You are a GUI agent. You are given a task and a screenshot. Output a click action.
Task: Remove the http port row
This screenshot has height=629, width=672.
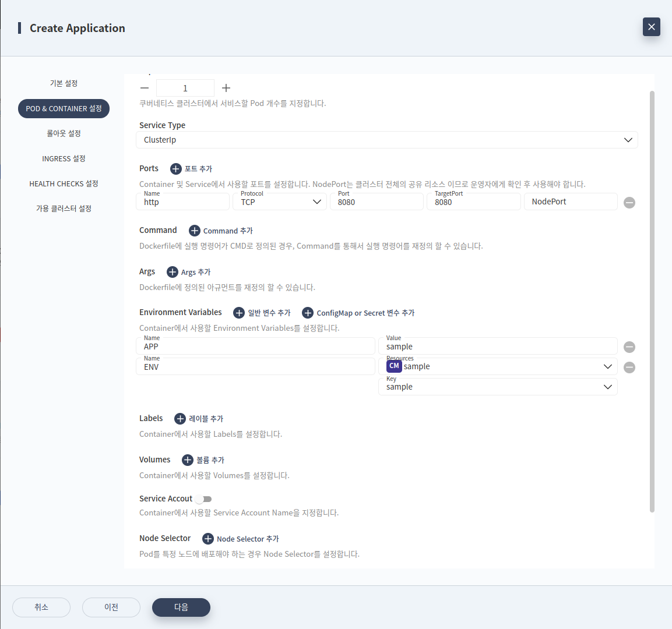coord(629,203)
